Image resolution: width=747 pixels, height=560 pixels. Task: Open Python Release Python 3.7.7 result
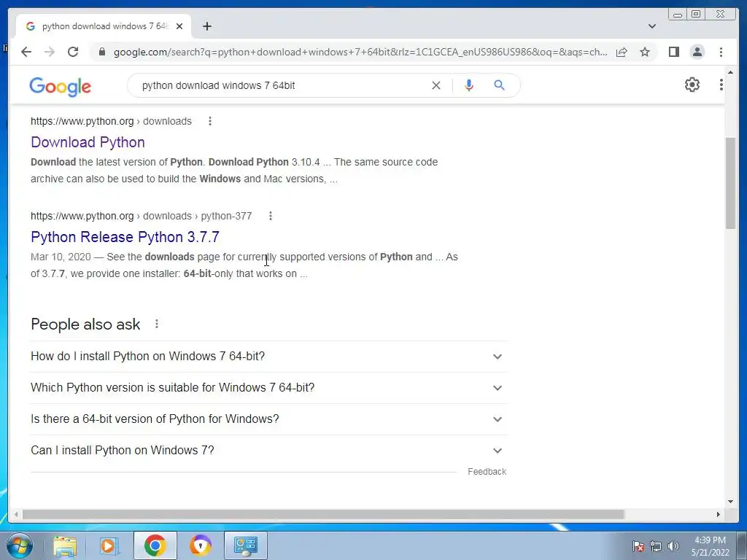pos(125,237)
